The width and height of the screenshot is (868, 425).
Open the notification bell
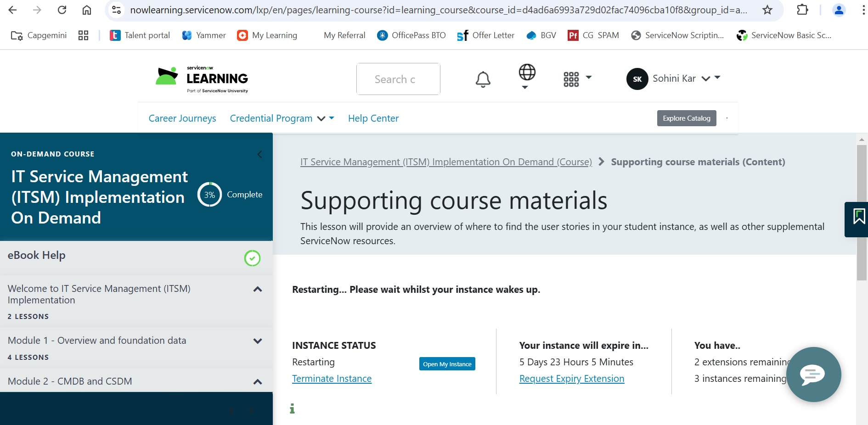(x=482, y=79)
